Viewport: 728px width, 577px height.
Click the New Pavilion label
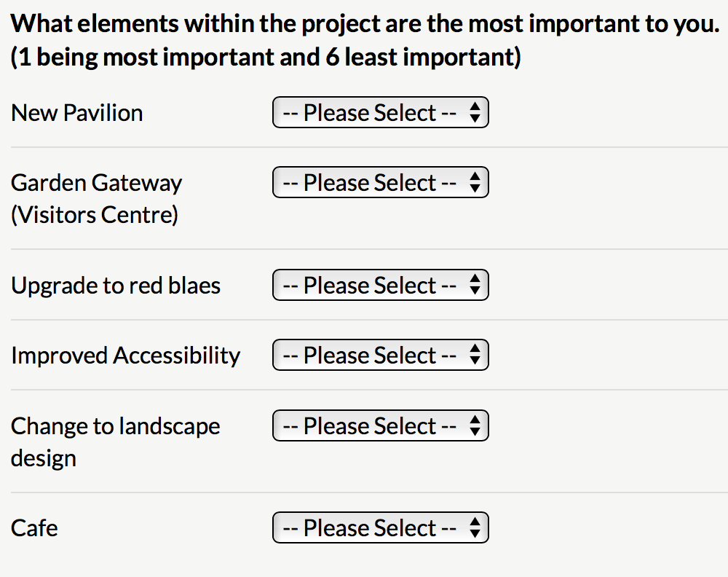76,113
